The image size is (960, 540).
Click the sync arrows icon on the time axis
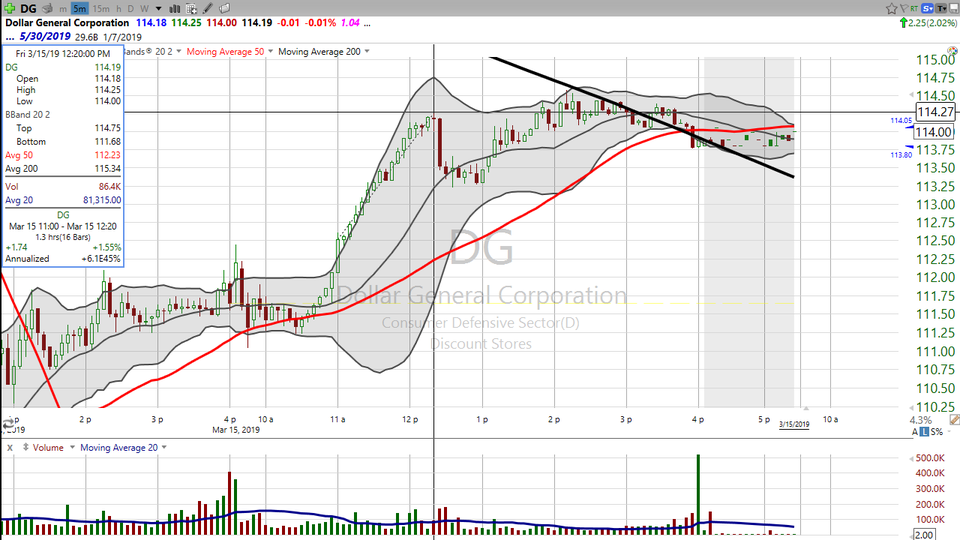point(9,423)
